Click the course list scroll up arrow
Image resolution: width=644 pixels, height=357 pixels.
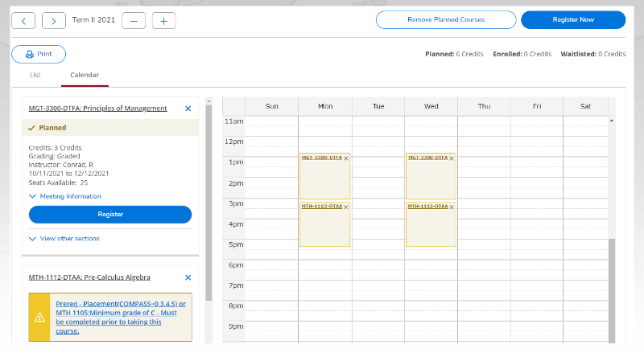coord(208,101)
